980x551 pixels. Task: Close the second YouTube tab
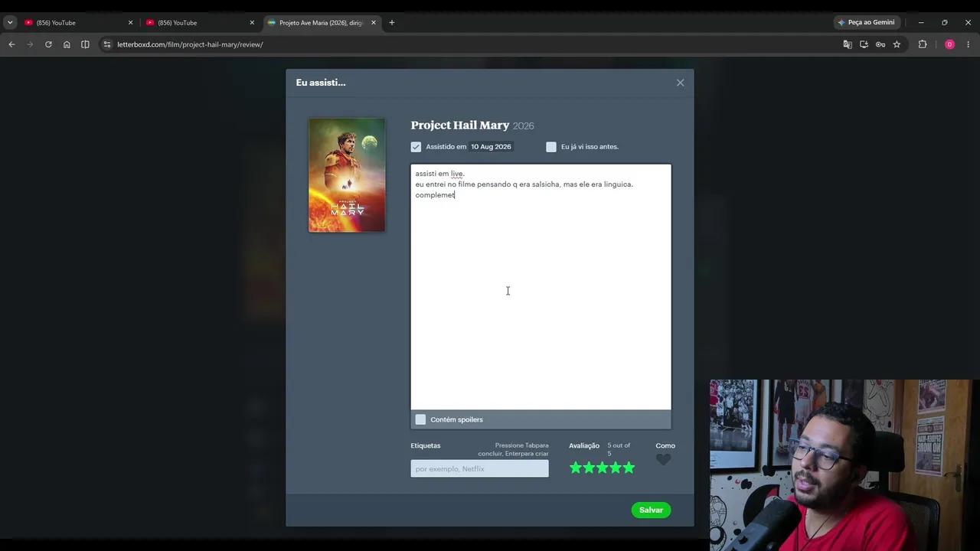(252, 22)
